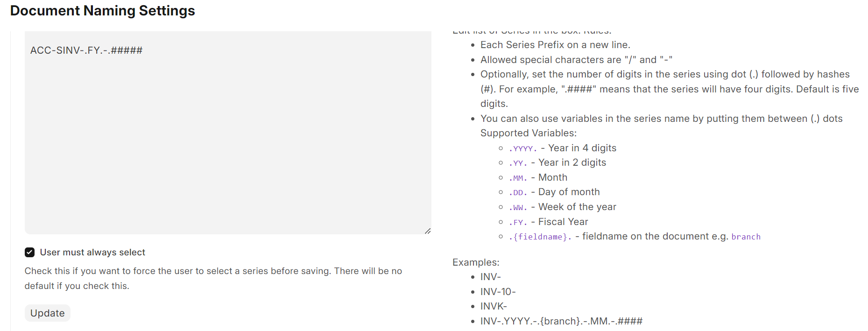Click the INV-.YYYY.-.{branch} example entry

[x=562, y=321]
